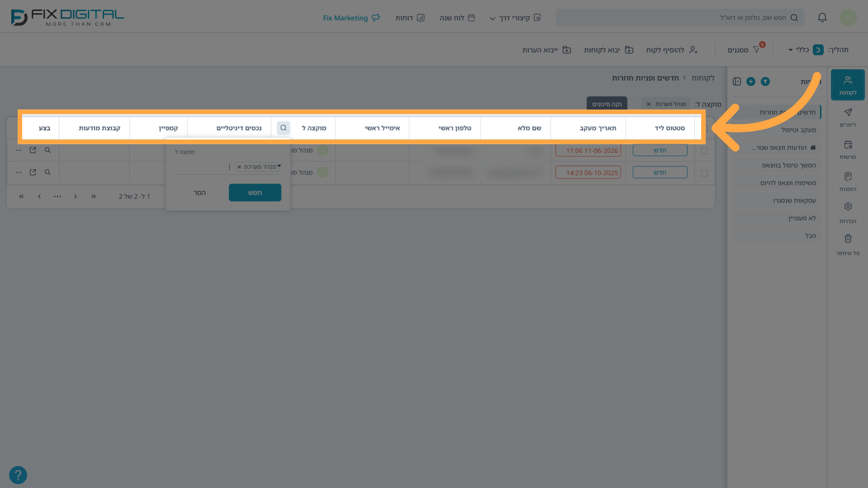
Task: Open the first row's external link icon
Action: pos(33,150)
